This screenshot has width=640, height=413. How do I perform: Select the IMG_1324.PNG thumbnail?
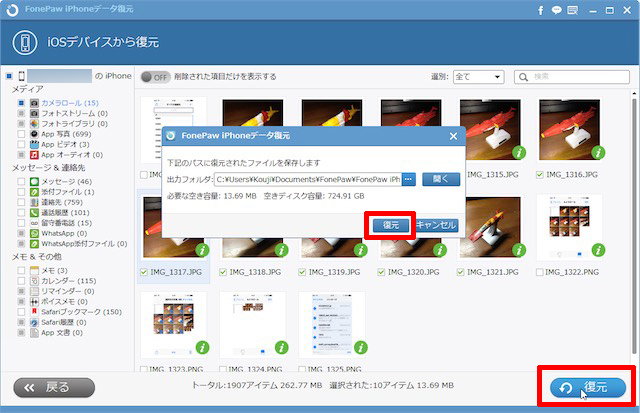(x=253, y=324)
